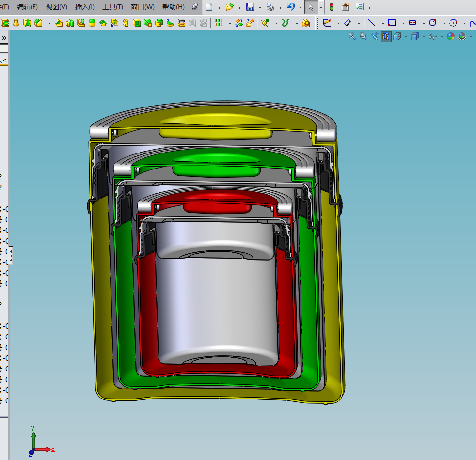
Task: Start a sketch with the Sketch tool
Action: (327, 23)
